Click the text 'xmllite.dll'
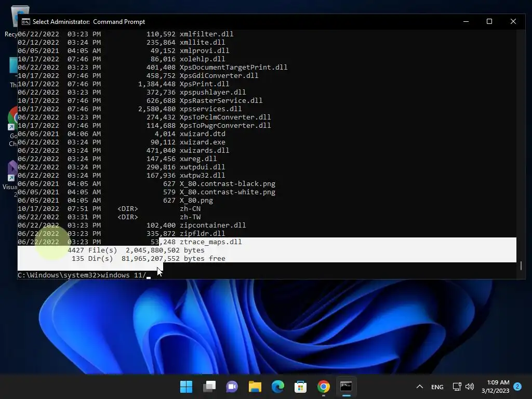The image size is (532, 399). (202, 43)
